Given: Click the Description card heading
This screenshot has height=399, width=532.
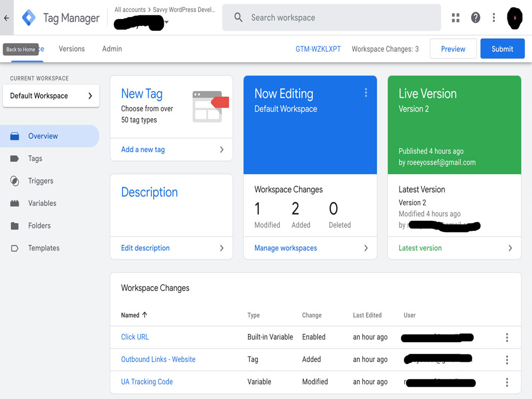Looking at the screenshot, I should 149,192.
